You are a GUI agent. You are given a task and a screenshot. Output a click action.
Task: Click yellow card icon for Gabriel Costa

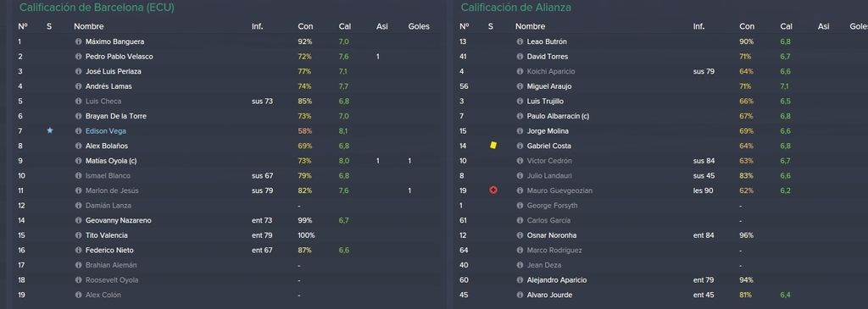[493, 146]
